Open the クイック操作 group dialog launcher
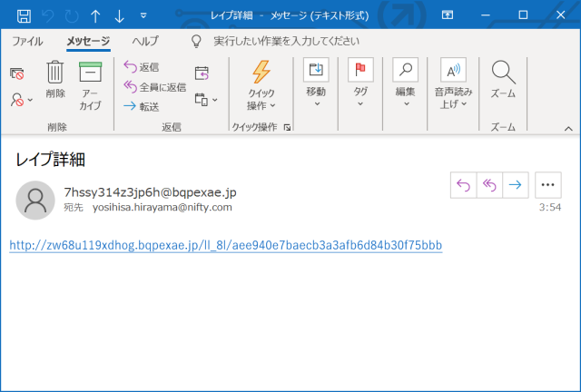 point(287,127)
